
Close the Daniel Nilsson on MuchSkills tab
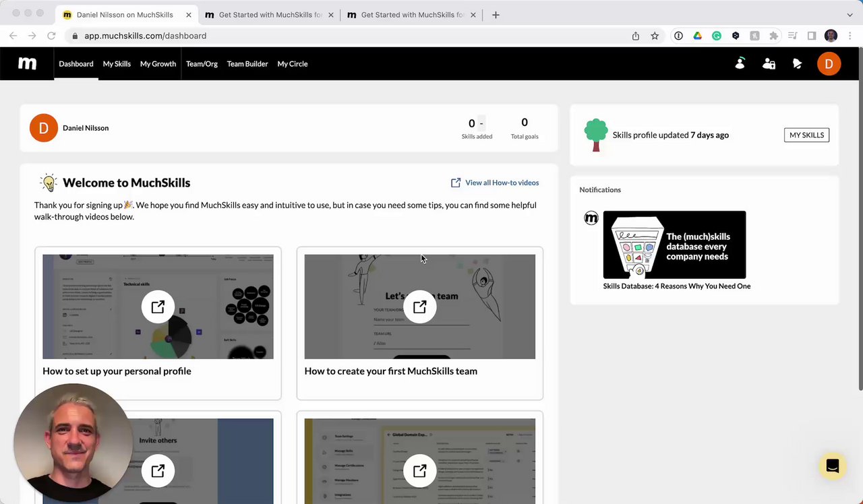[x=189, y=15]
